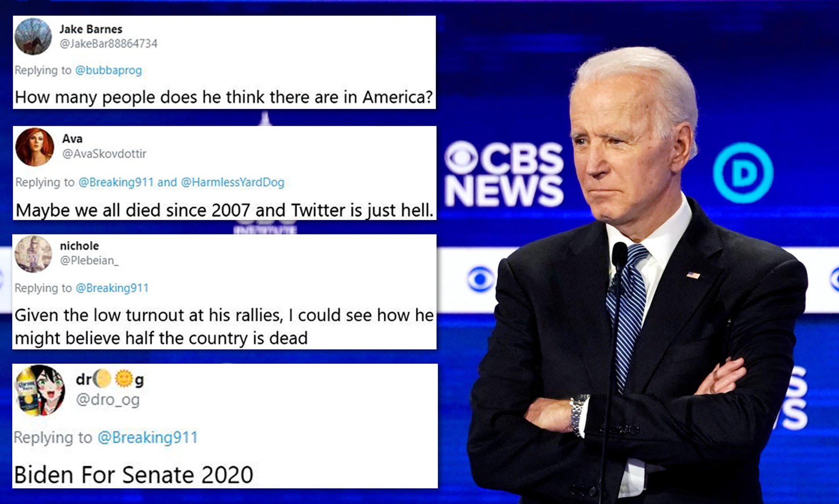The height and width of the screenshot is (504, 839).
Task: Open Ava's red-haired avatar picture
Action: [35, 147]
